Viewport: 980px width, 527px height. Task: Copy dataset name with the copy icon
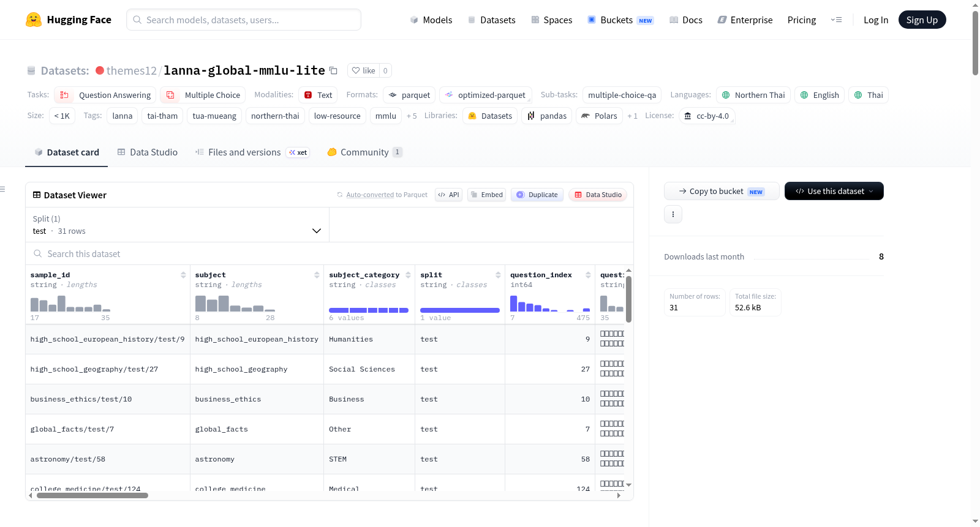(x=333, y=70)
